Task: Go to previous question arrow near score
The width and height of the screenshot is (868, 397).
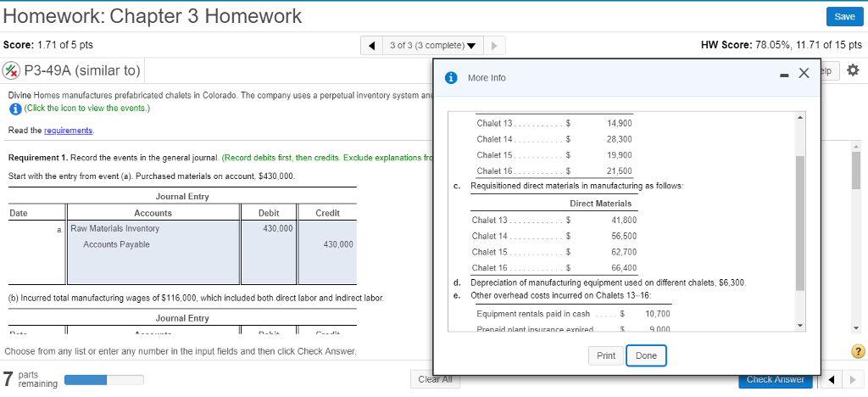Action: point(372,46)
